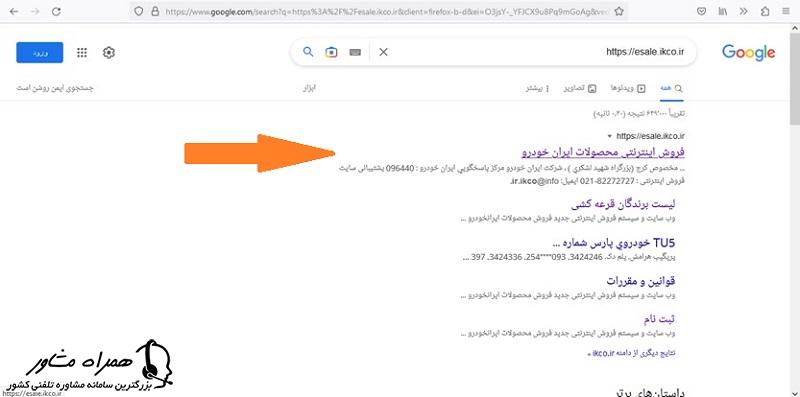Screen dimensions: 800x397
Task: Open the More (بیشتر) menu
Action: [x=538, y=88]
